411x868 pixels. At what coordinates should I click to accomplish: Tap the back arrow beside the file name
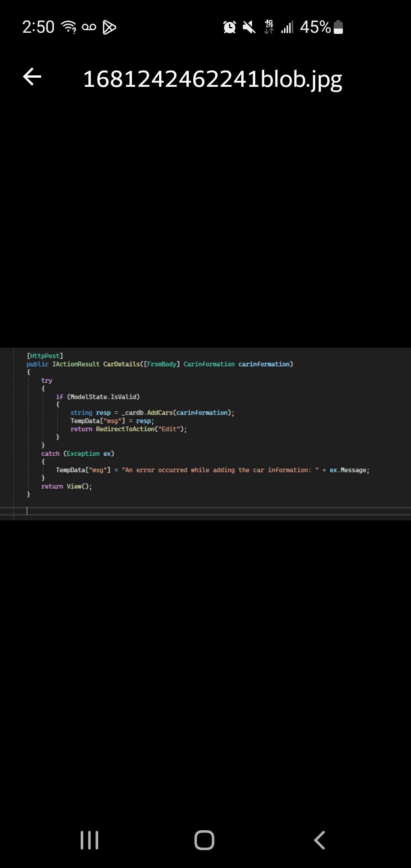(32, 77)
